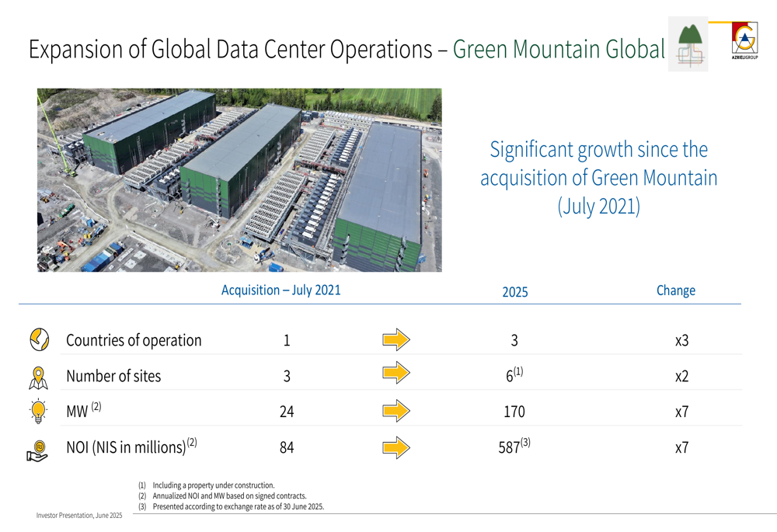Click the 'Countries of operation' row label
777x532 pixels.
coord(134,340)
